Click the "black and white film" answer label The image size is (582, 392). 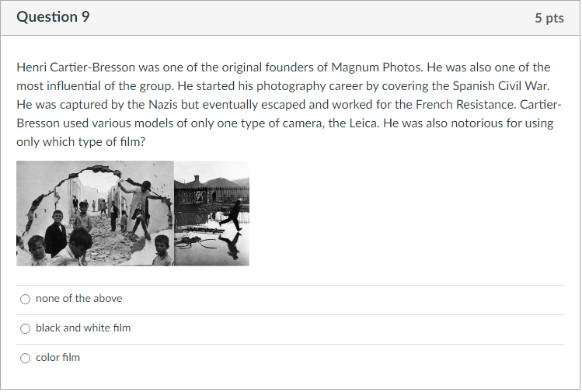click(83, 328)
